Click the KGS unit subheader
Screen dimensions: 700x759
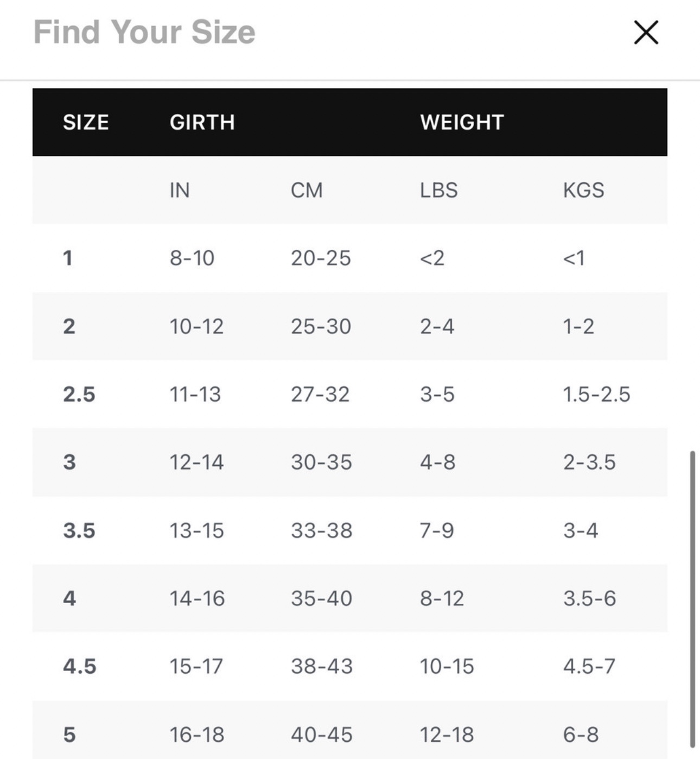(583, 190)
